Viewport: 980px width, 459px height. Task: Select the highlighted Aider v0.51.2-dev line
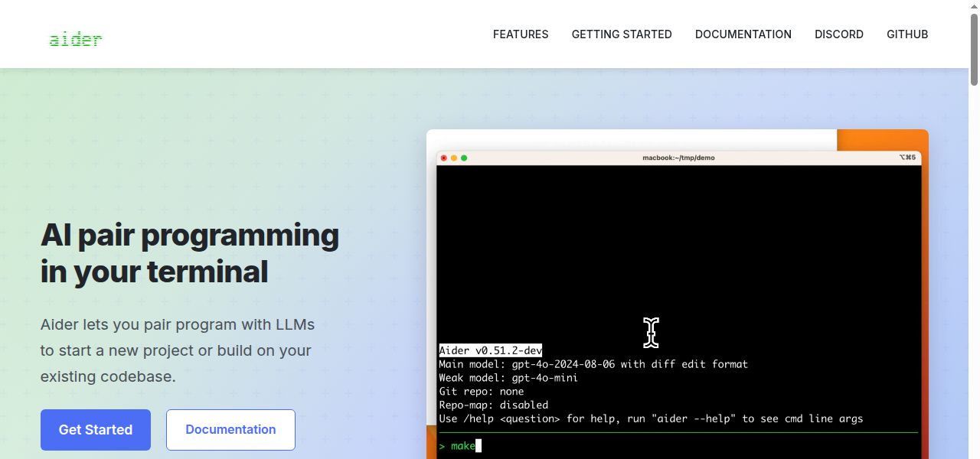coord(490,350)
